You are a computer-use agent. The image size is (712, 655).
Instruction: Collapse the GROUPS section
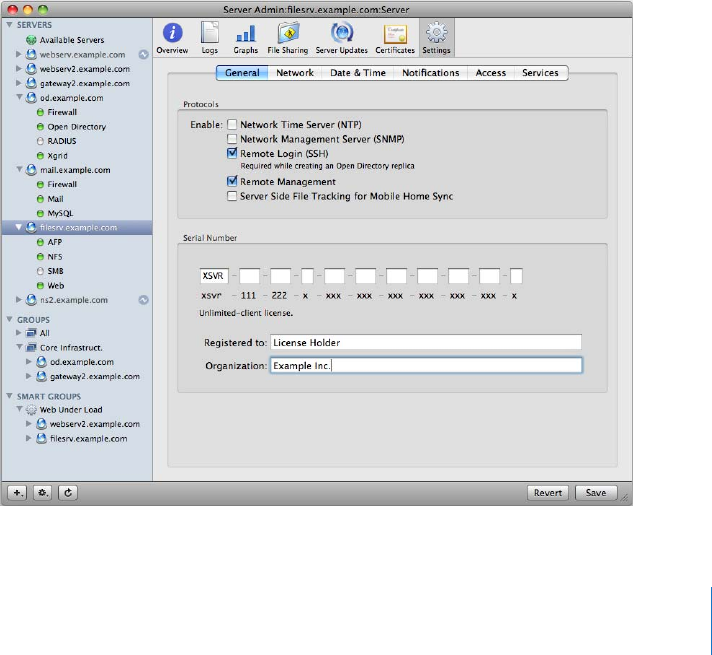(10, 319)
